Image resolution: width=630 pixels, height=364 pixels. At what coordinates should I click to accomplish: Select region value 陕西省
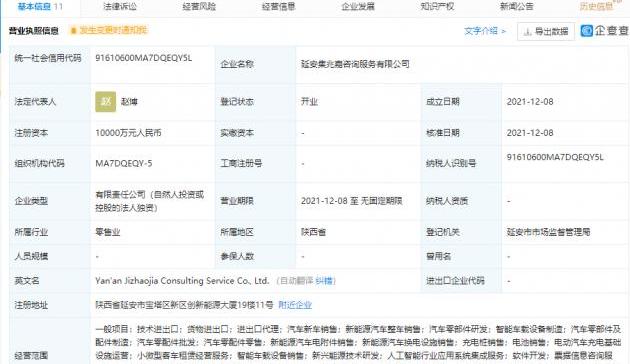pyautogui.click(x=313, y=232)
